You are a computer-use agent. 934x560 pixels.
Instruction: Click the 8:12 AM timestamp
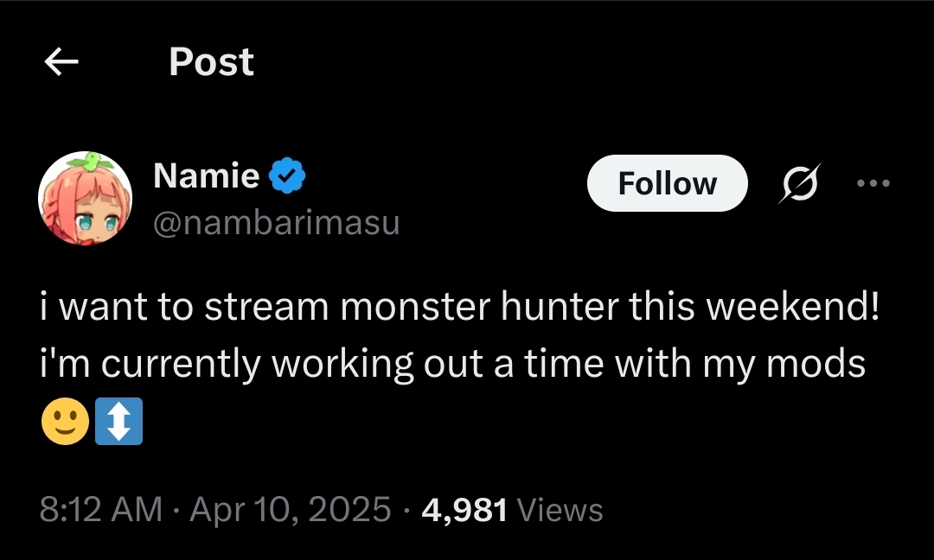[x=100, y=510]
